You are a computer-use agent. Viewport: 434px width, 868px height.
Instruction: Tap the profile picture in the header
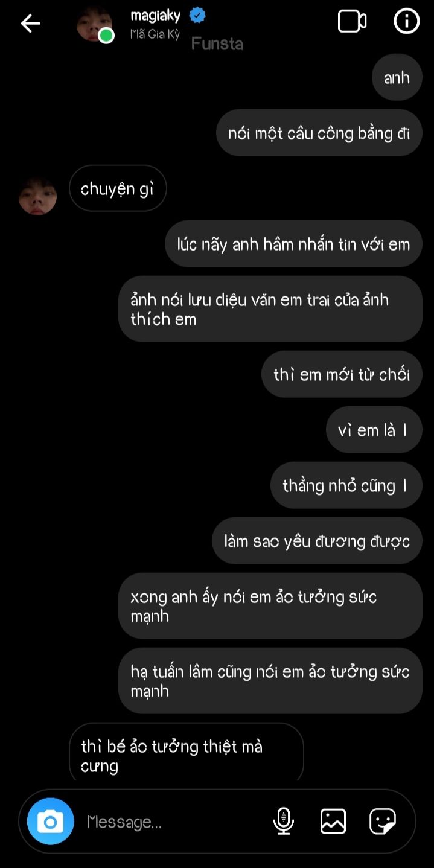tap(94, 25)
